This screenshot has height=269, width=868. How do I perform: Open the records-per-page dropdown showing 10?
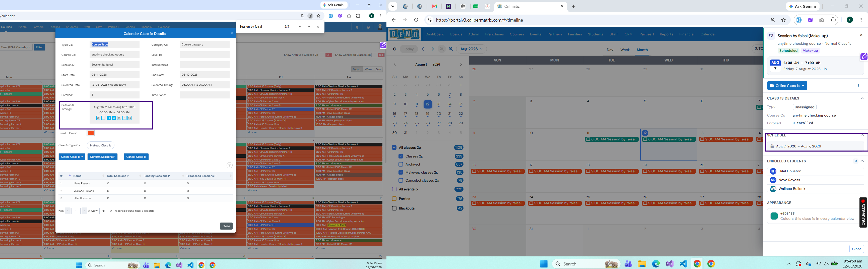click(x=106, y=211)
